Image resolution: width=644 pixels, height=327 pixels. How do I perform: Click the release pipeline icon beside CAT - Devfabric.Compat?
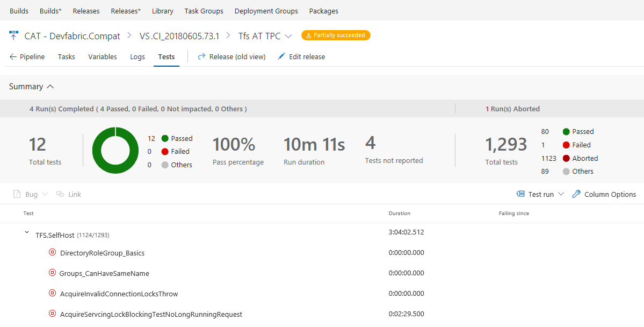point(13,35)
